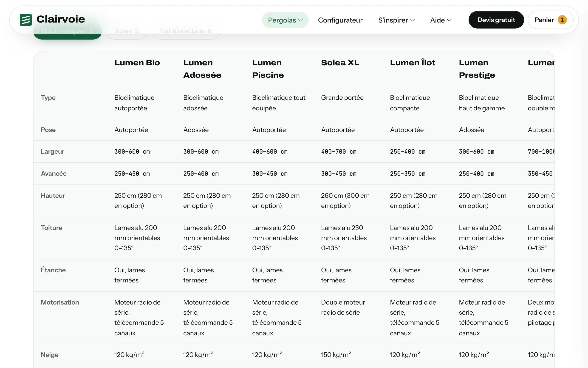
Task: Click the Solea XL column header
Action: click(340, 63)
